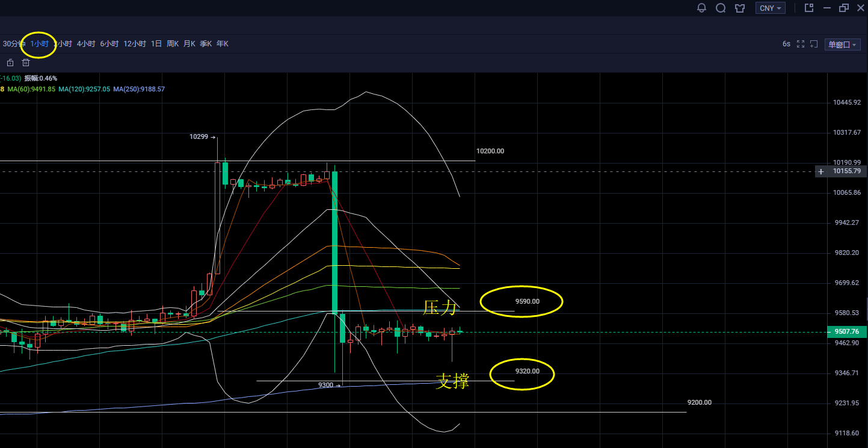Select 年K yearly candles
The image size is (868, 448).
pyautogui.click(x=223, y=44)
